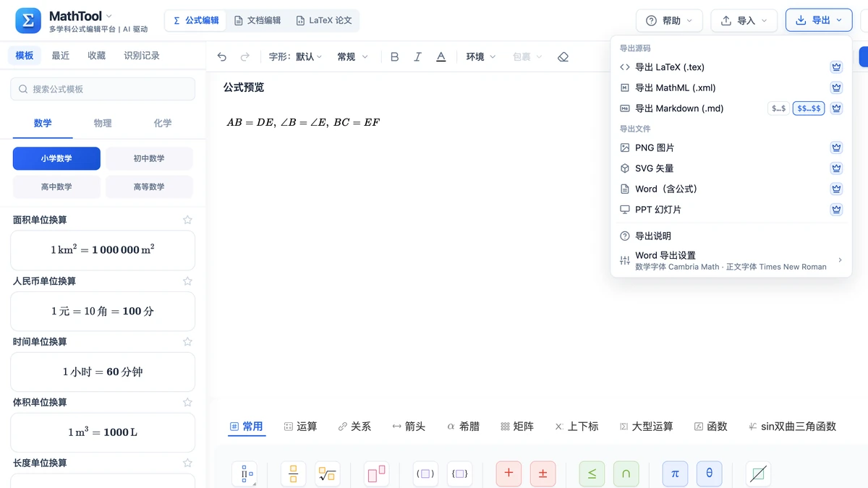
Task: Insert the plus sign symbol
Action: coord(509,474)
